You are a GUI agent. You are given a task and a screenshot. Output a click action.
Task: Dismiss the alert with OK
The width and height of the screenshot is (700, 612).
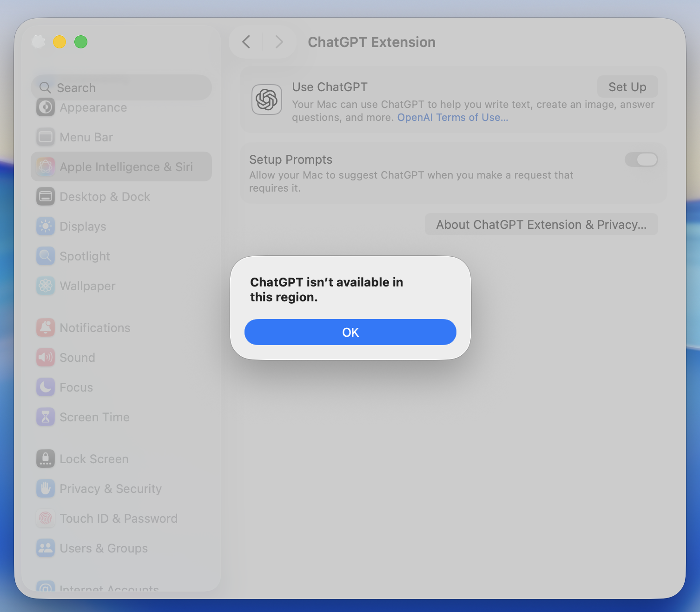[350, 332]
